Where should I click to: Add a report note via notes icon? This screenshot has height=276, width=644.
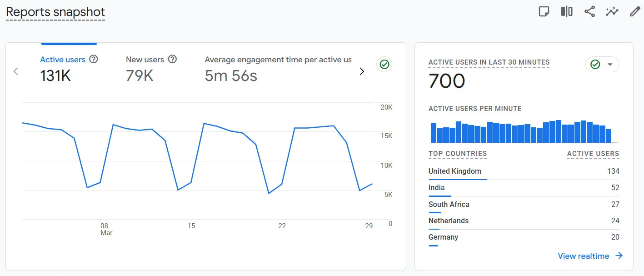tap(544, 11)
